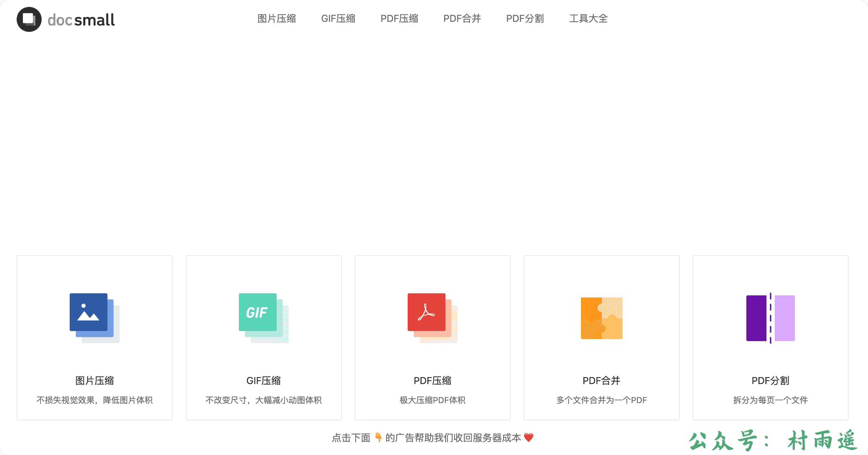Viewport: 868px width, 455px height.
Task: Select PDF分割 in the top navigation
Action: [x=525, y=18]
